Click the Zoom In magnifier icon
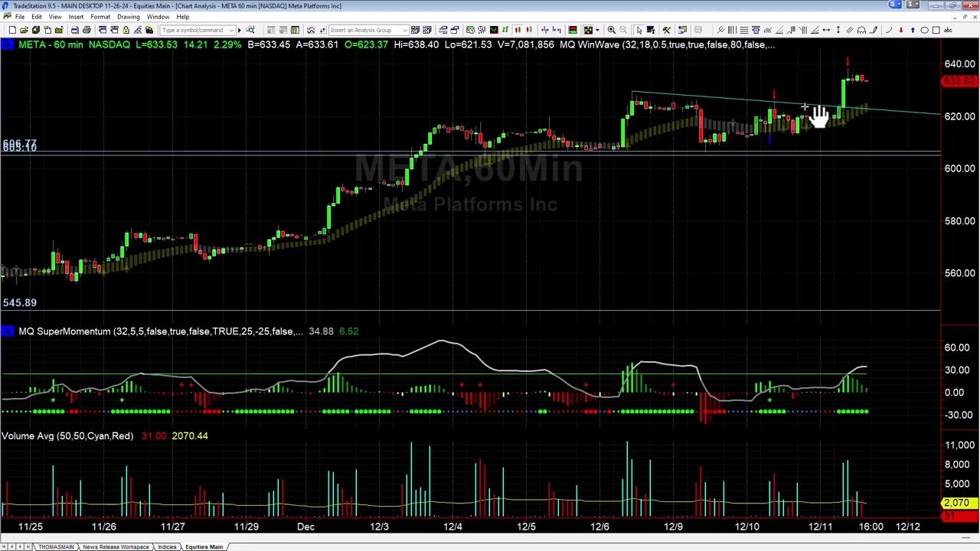980x551 pixels. click(612, 30)
